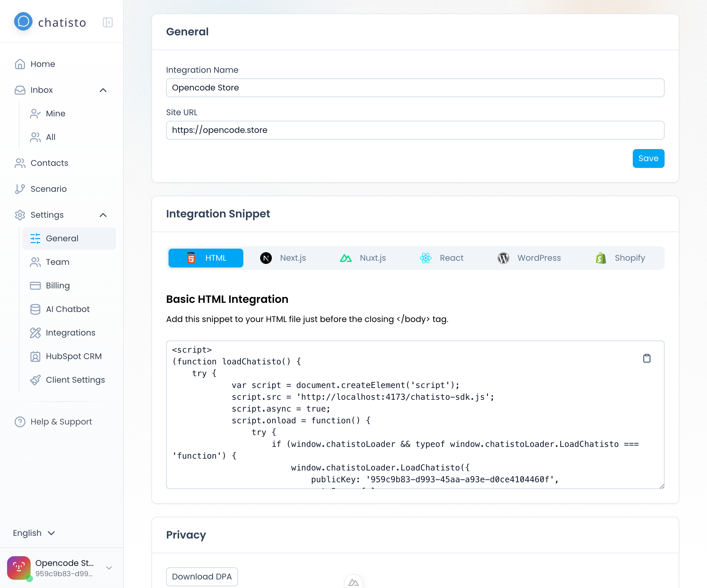Click the chatisto logo icon
This screenshot has width=707, height=588.
[x=23, y=22]
